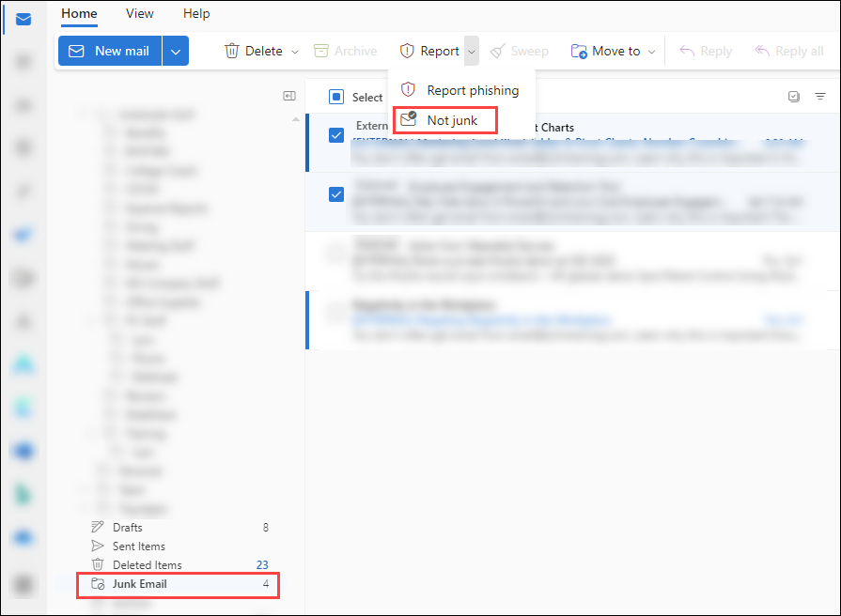Archive the selected messages
Screen dimensions: 841x616
[x=346, y=51]
